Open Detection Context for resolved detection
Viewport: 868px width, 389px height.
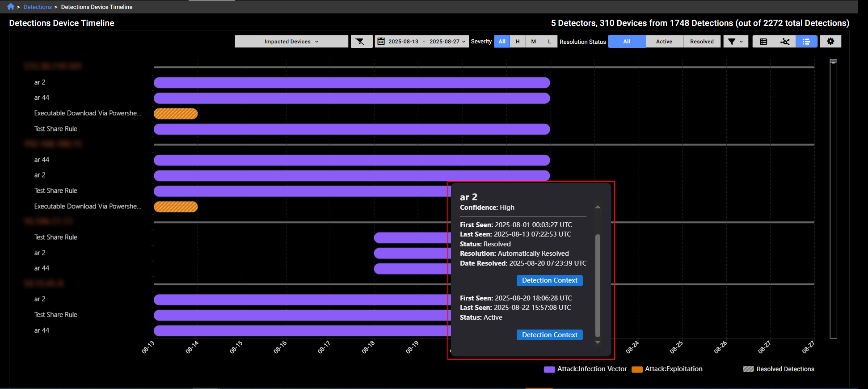coord(549,280)
